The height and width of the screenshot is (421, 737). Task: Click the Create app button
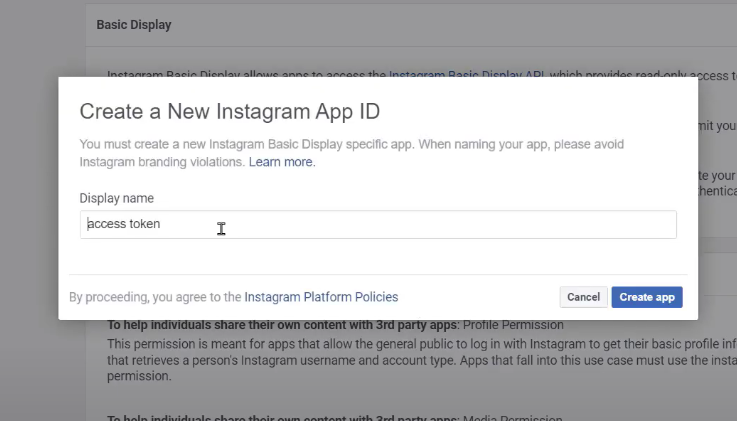click(647, 297)
